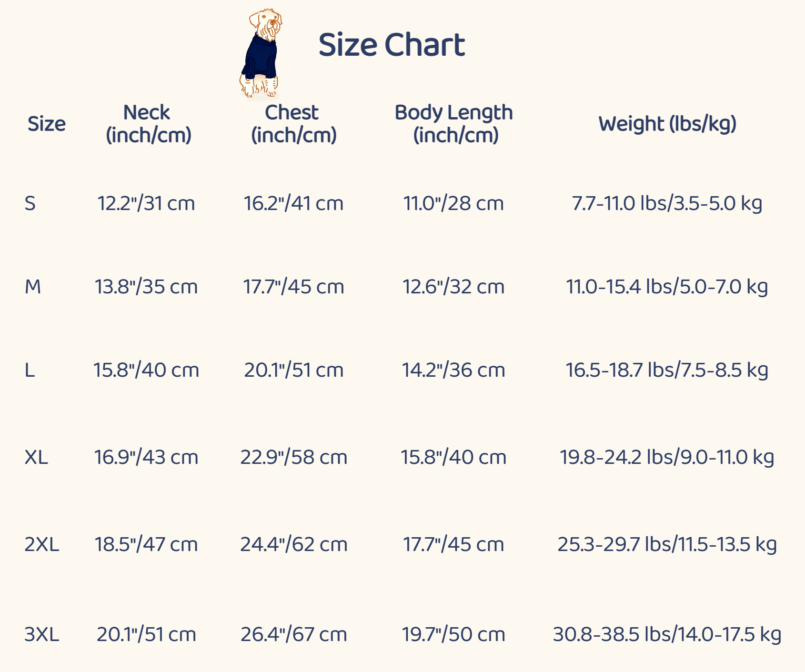Click the 24.4"/62 cm chest value
Screen dimensions: 805x672
tap(293, 544)
